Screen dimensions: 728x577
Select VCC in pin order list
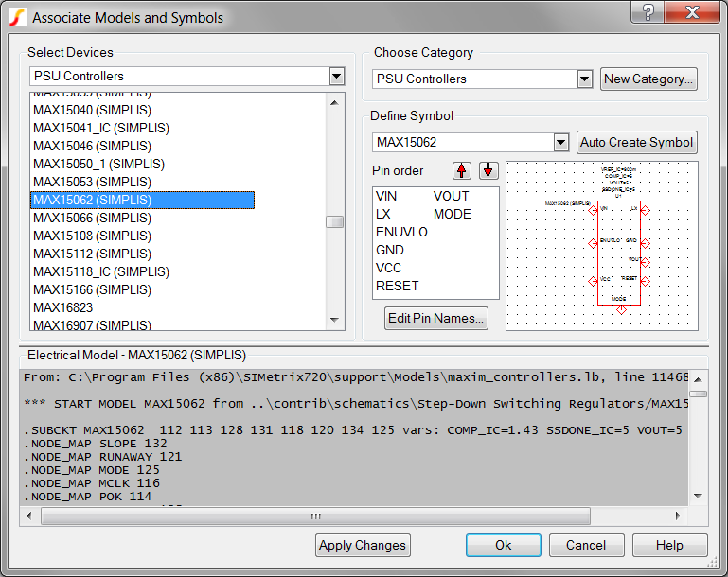click(x=388, y=268)
